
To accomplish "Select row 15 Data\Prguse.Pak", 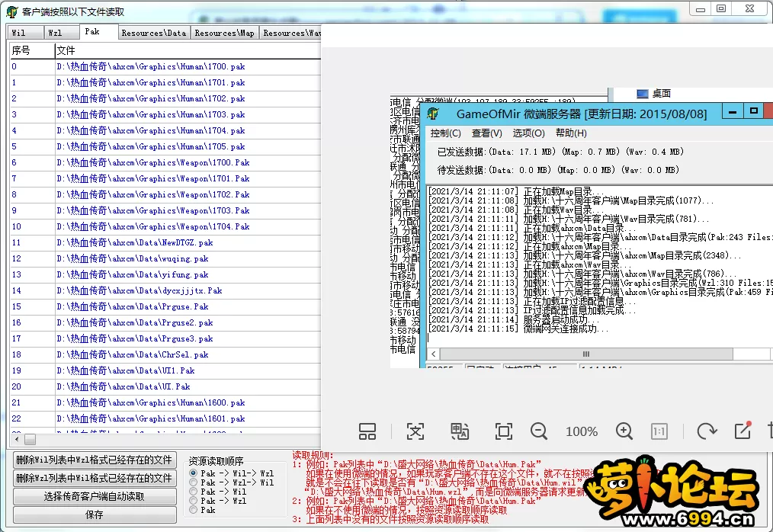I will click(x=165, y=306).
